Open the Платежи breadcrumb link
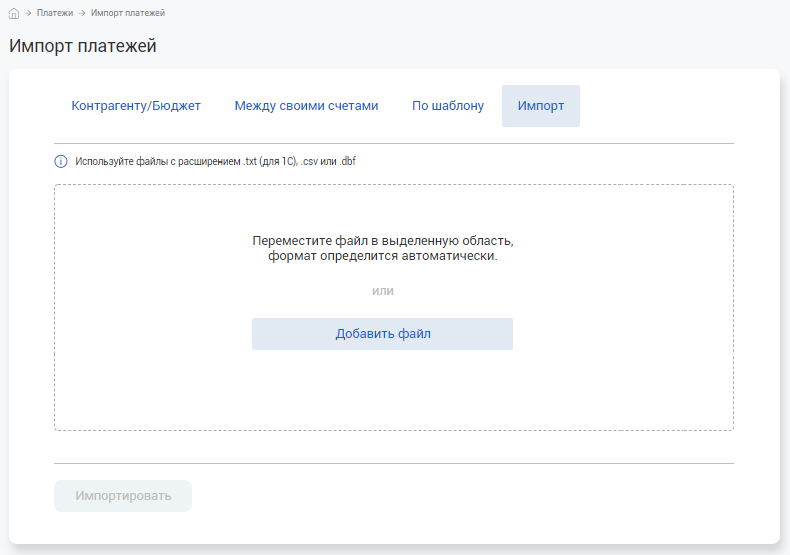790x555 pixels. pos(55,13)
